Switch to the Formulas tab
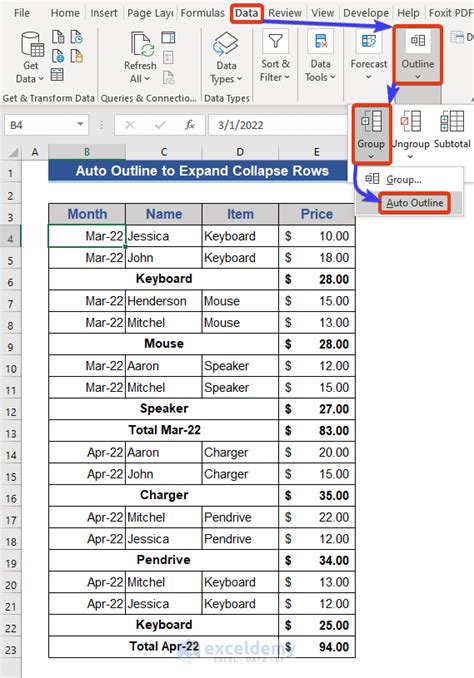 coord(202,13)
